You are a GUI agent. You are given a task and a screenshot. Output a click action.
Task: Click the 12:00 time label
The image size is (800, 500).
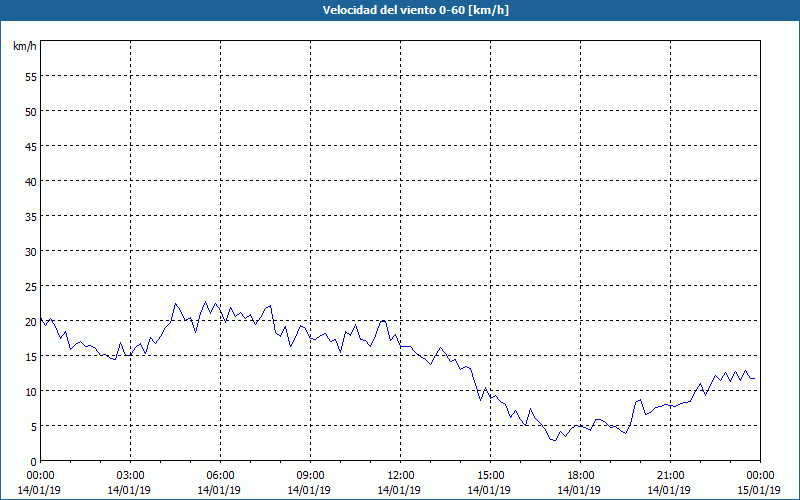401,476
